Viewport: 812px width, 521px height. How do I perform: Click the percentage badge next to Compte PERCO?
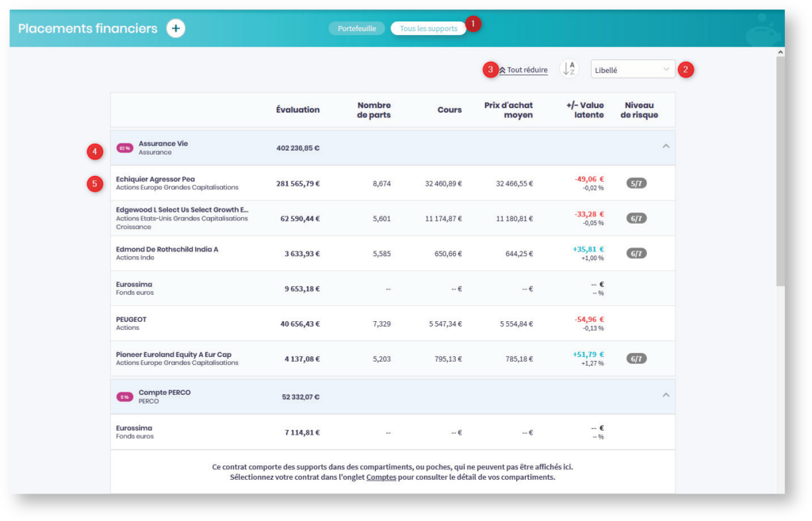124,396
